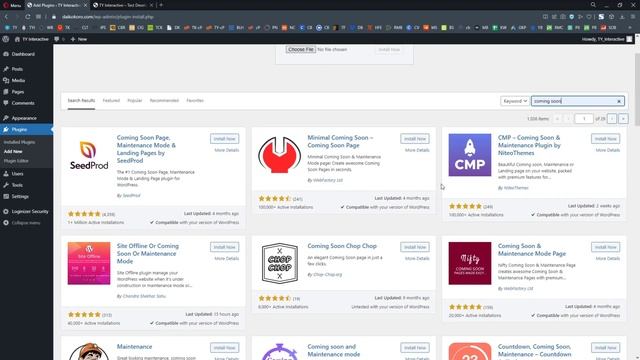The width and height of the screenshot is (640, 360).
Task: Go back in browser history
Action: (x=6, y=17)
